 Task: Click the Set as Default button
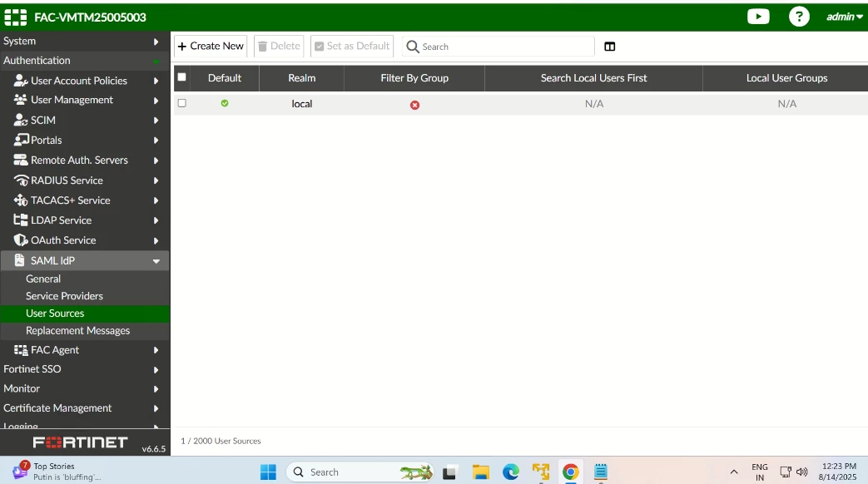coord(352,46)
